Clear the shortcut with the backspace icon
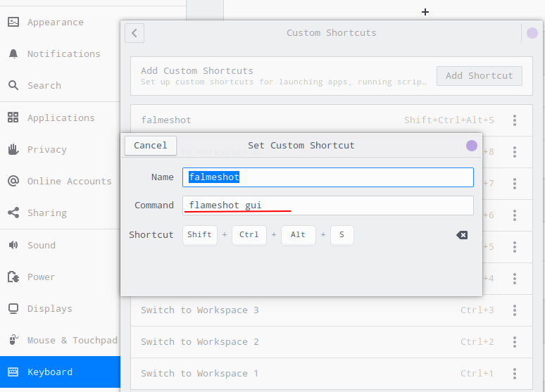Screen dimensions: 545x392 (x=462, y=235)
